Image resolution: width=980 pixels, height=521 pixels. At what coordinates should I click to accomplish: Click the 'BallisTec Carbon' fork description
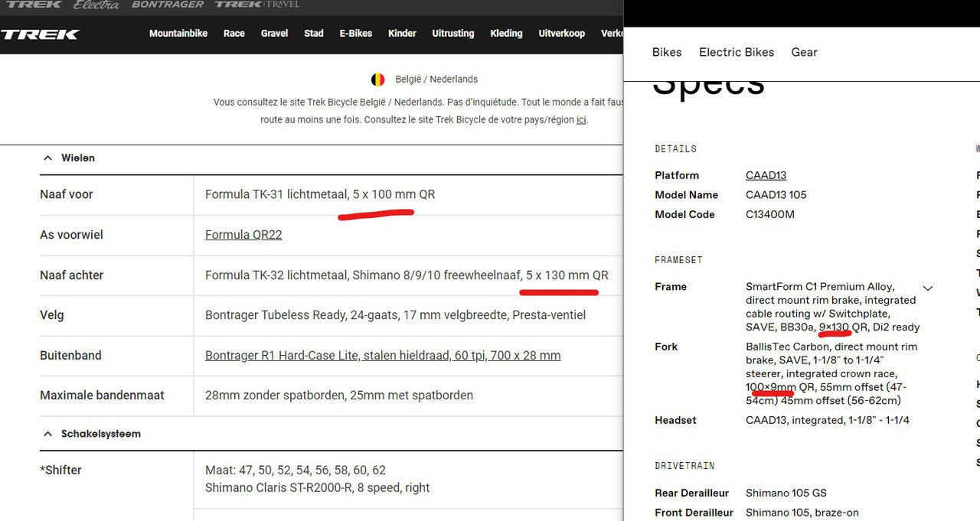pyautogui.click(x=831, y=373)
